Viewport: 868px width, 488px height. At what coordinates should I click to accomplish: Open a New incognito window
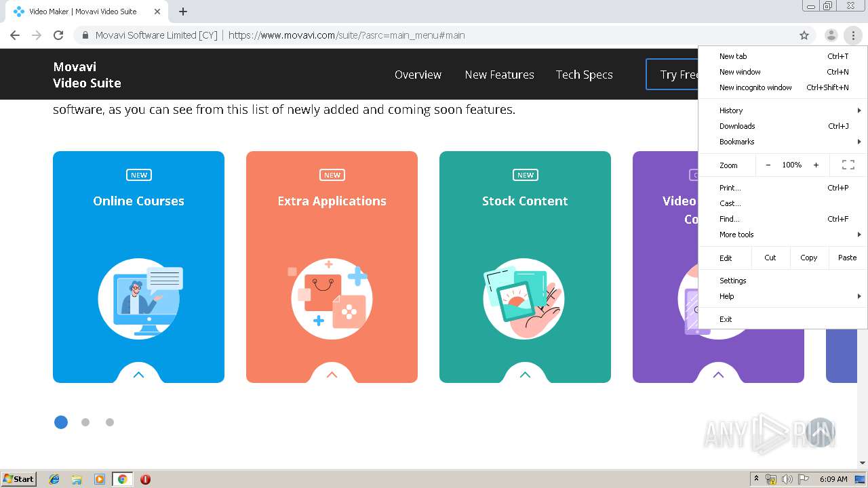(783, 87)
